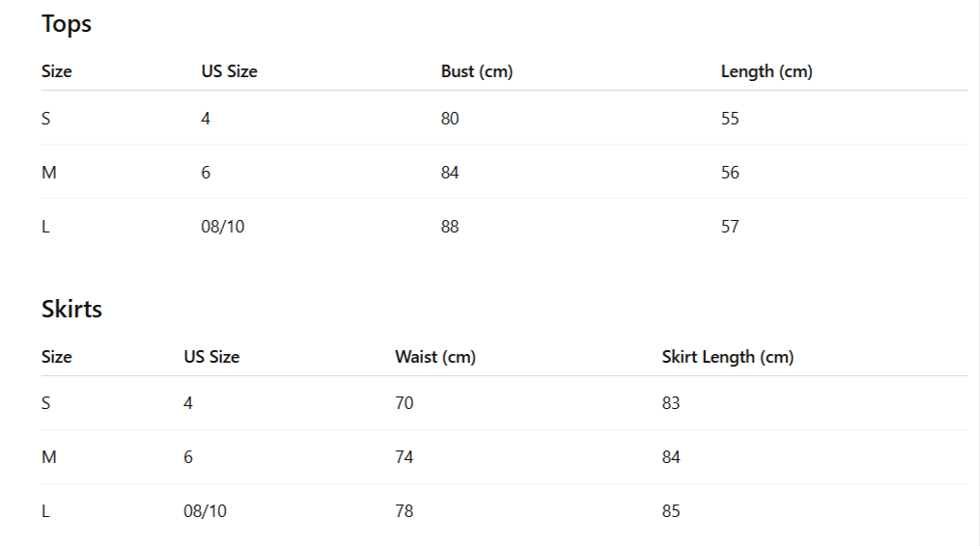Select waist value 70 in Skirts table
The image size is (980, 546).
click(404, 403)
